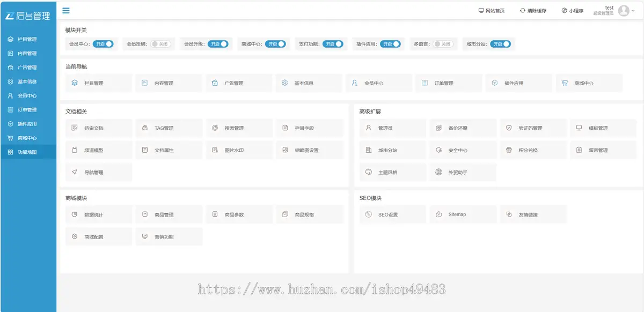The width and height of the screenshot is (644, 312).
Task: Open the Sitemap link card
Action: coord(463,214)
